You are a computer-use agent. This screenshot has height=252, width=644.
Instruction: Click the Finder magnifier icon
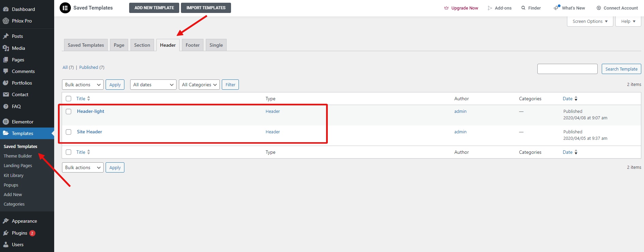[523, 8]
